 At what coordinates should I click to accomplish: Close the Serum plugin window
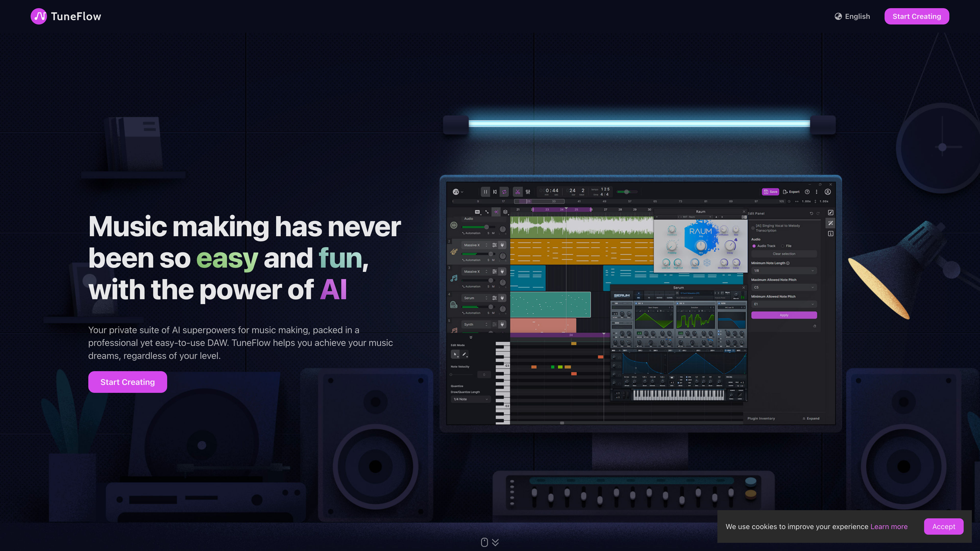[x=744, y=287]
